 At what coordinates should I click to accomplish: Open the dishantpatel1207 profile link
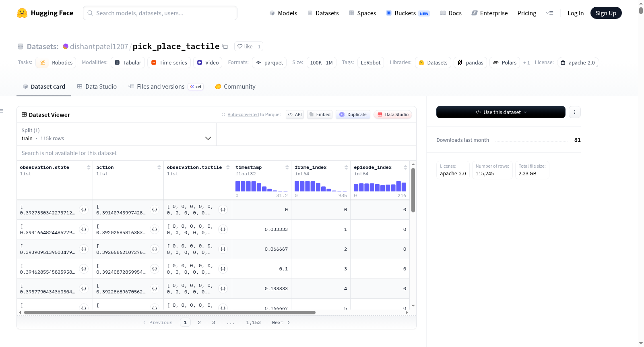click(99, 46)
